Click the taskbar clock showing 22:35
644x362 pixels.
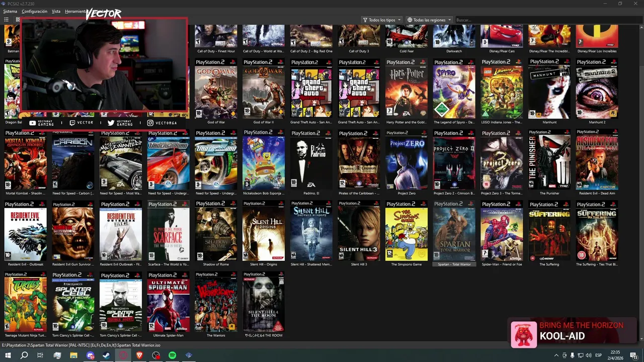pos(615,355)
